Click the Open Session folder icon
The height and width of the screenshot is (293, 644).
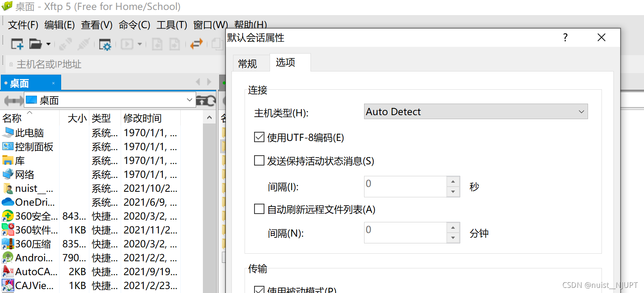[35, 44]
